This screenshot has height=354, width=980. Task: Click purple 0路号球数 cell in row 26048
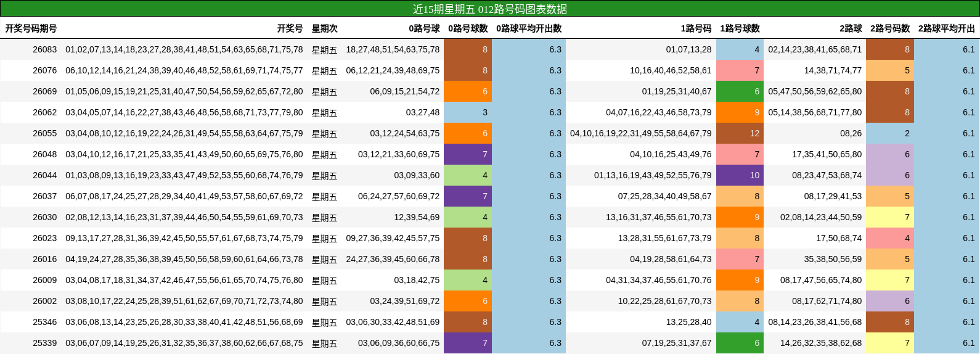pos(468,154)
